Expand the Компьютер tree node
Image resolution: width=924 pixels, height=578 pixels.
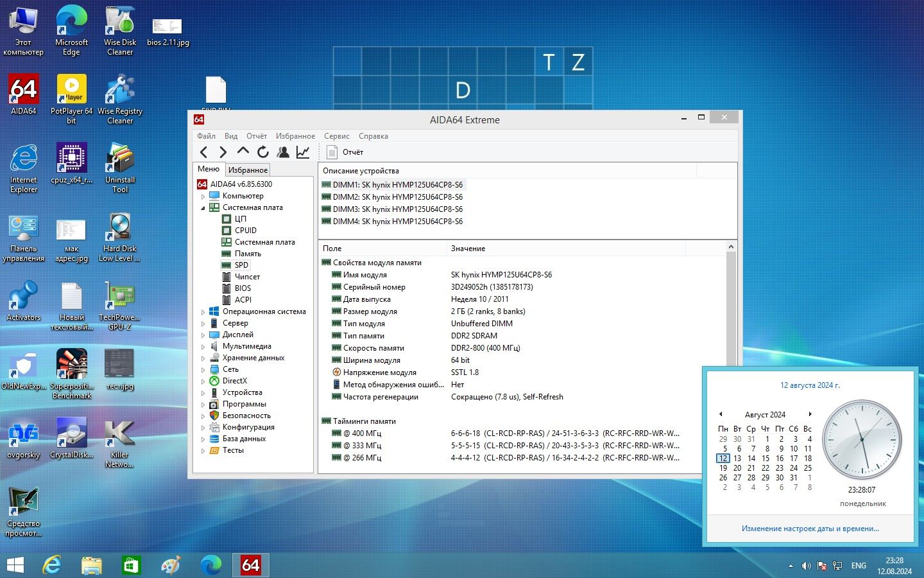[x=203, y=197]
